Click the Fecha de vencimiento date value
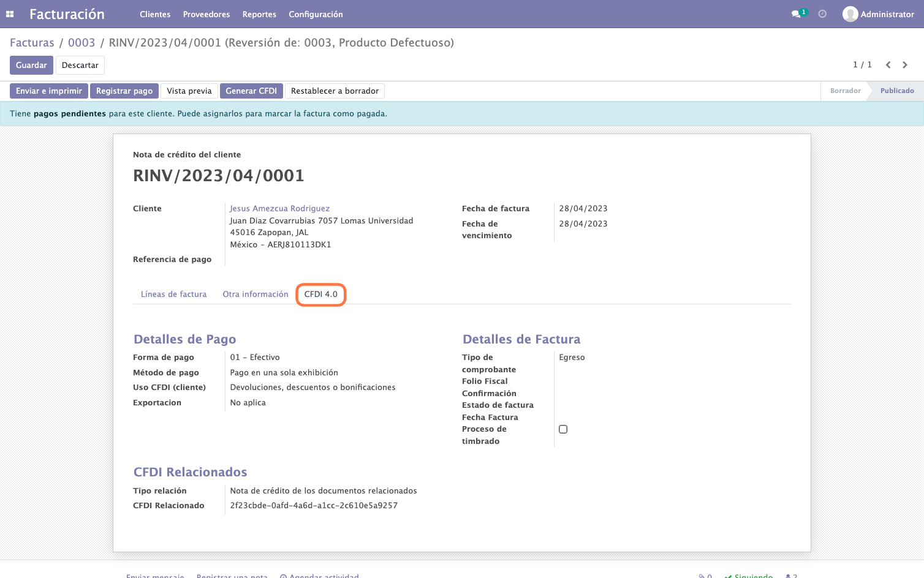 (583, 224)
